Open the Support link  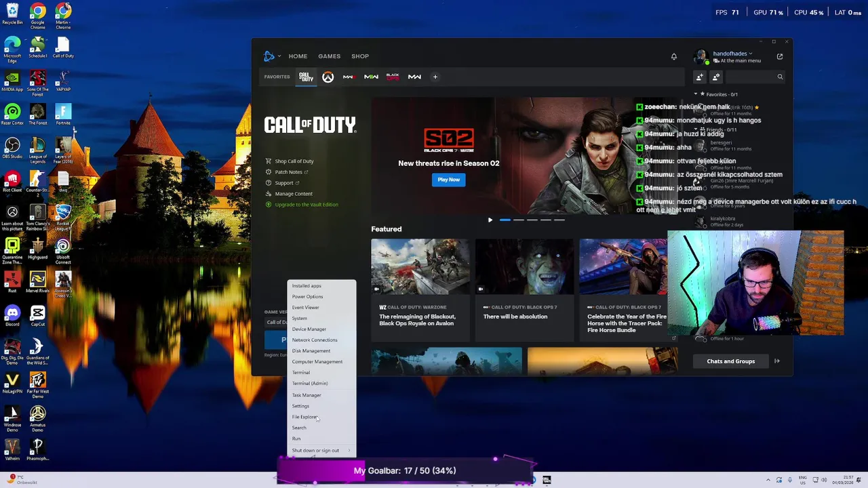pyautogui.click(x=283, y=183)
